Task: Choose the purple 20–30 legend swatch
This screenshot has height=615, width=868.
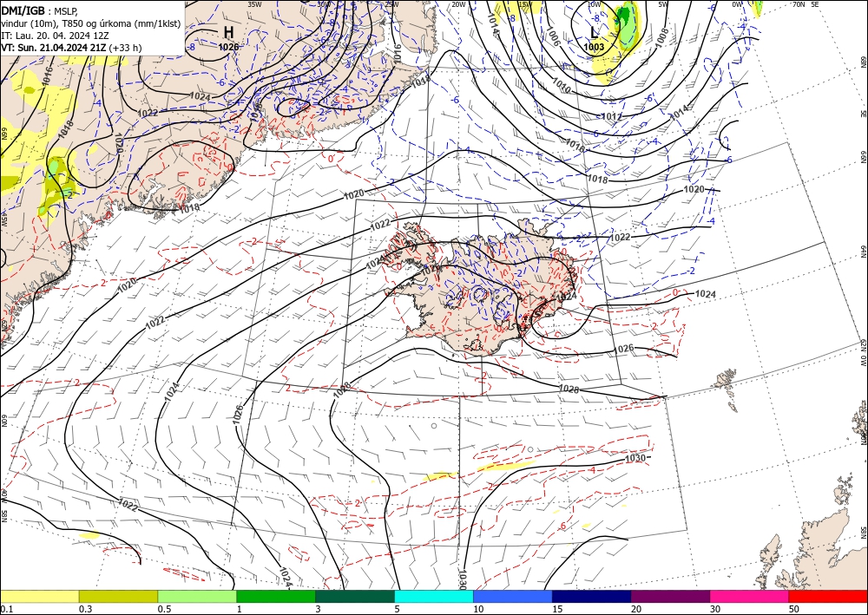Action: pos(670,596)
